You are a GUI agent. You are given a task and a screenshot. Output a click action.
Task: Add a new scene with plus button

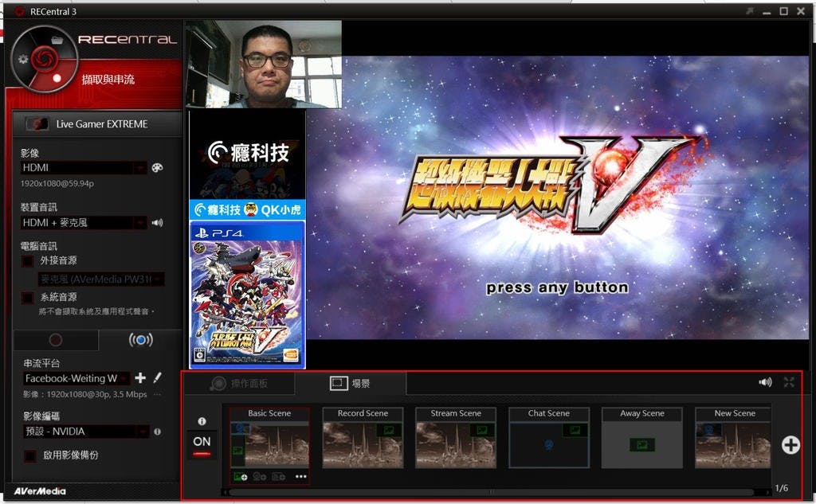pos(790,445)
